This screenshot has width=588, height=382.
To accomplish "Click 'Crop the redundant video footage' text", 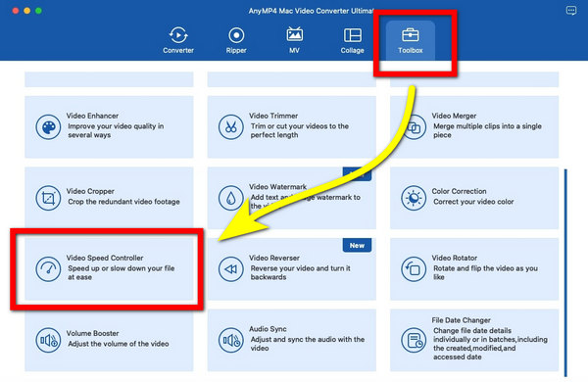I will click(123, 202).
